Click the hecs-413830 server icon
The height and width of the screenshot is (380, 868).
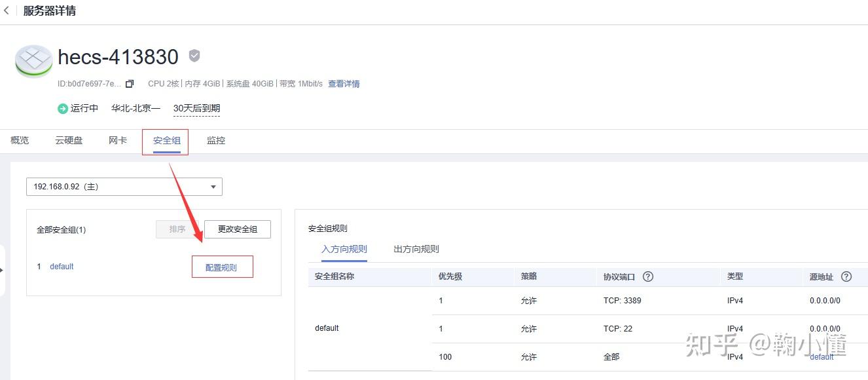(x=33, y=62)
